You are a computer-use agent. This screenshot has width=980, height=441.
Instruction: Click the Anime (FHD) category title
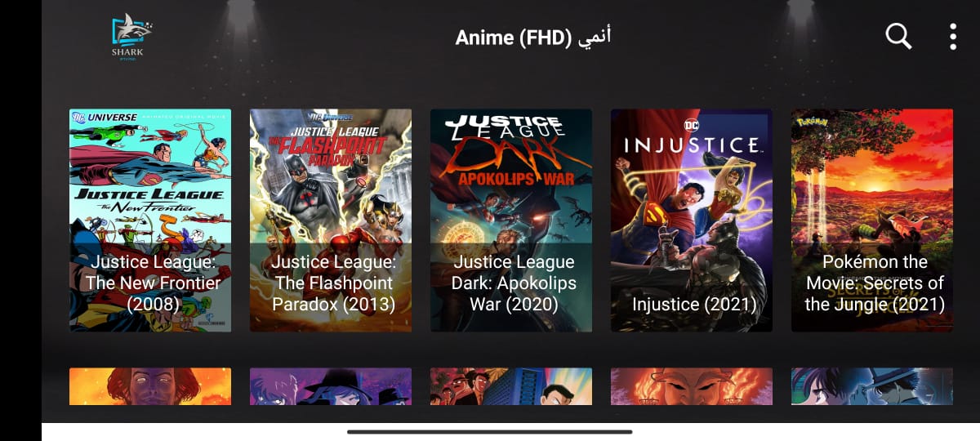click(533, 38)
